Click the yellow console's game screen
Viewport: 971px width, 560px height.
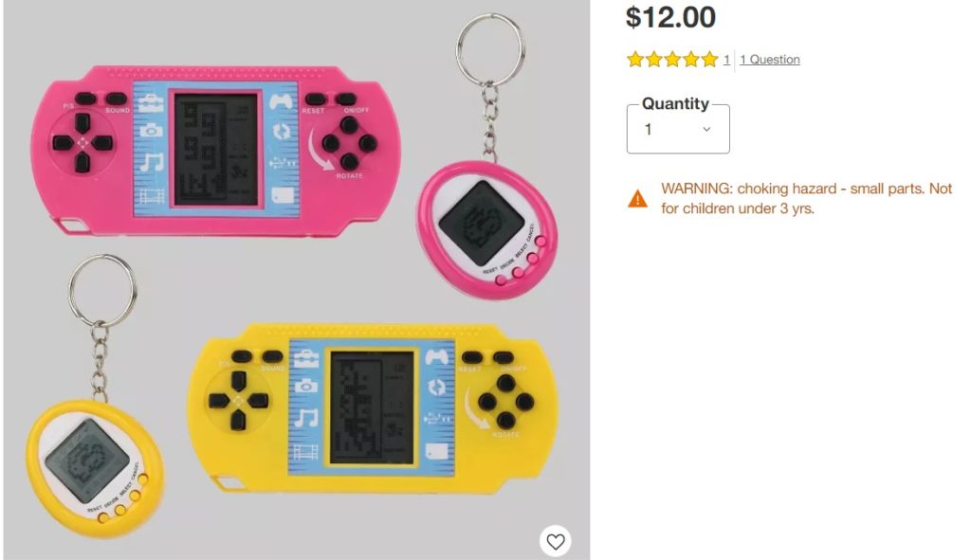372,407
